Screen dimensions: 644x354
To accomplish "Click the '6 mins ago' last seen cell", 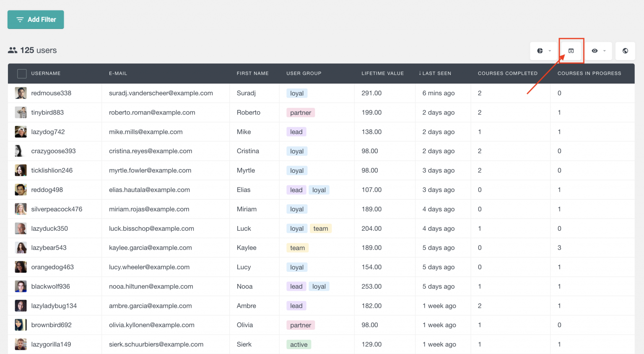I will pos(439,93).
